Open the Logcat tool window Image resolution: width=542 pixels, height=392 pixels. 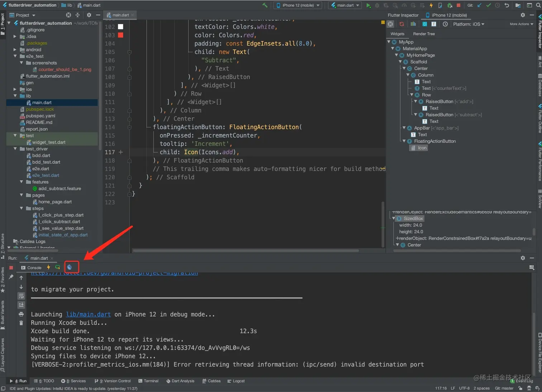(x=236, y=381)
